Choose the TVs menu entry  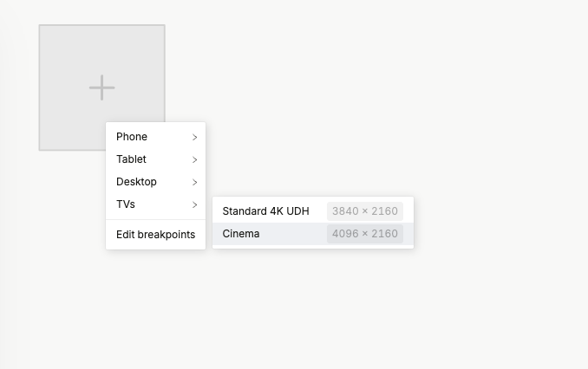click(126, 204)
